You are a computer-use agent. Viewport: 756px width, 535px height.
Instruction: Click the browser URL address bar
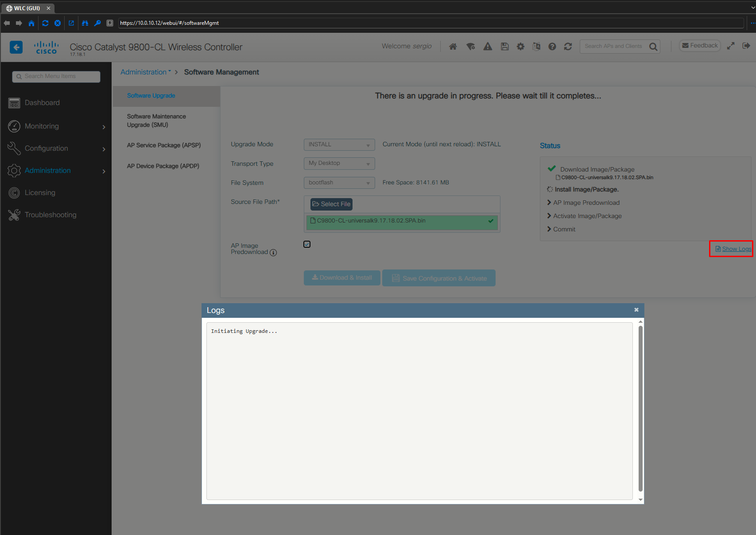(430, 23)
